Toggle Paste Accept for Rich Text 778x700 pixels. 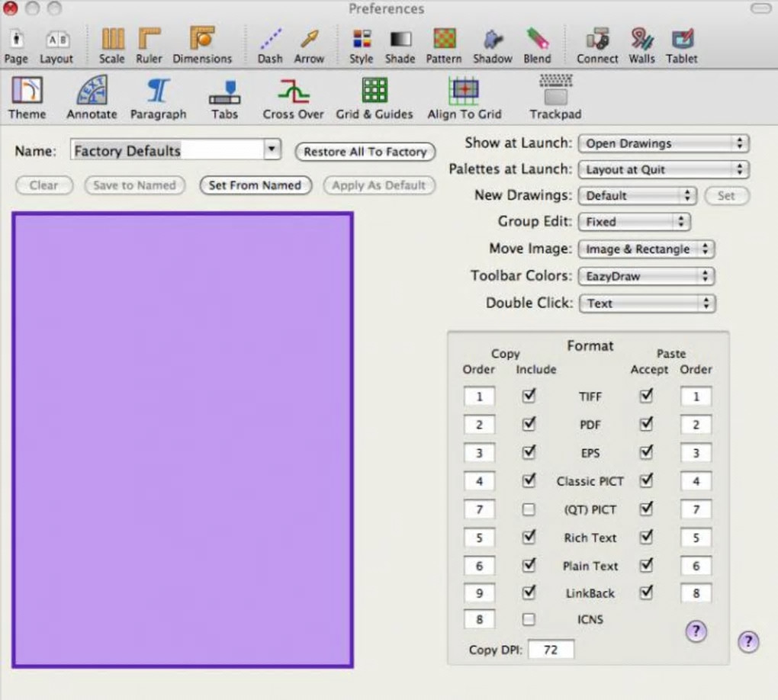point(646,538)
